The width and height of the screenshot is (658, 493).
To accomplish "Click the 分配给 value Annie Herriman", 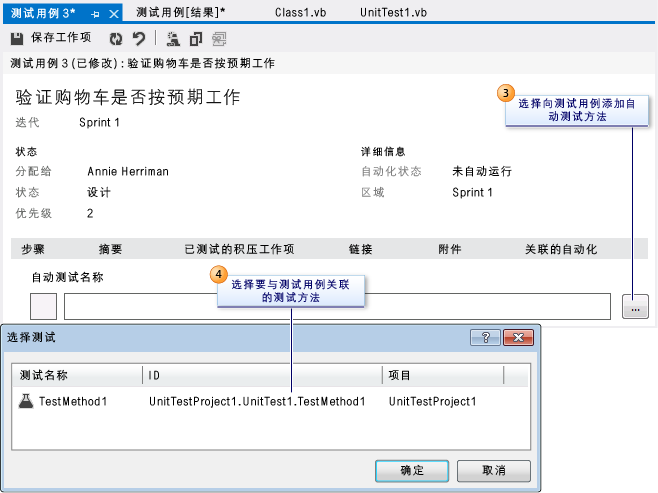I will pos(128,171).
